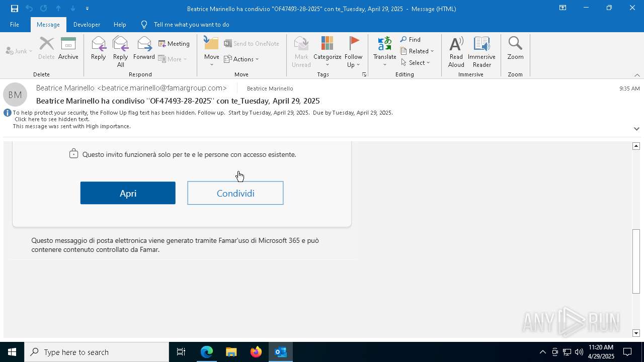Open File Explorer from taskbar
Viewport: 644px width, 362px height.
click(x=231, y=352)
